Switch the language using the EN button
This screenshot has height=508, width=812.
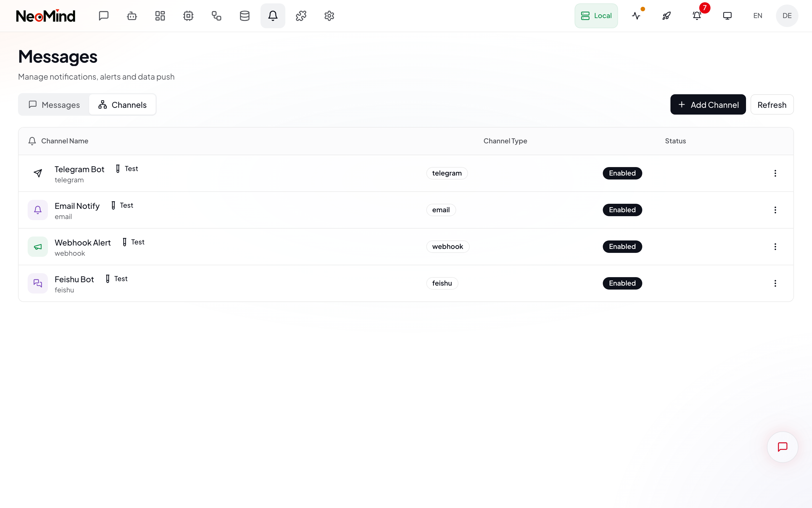(x=758, y=16)
